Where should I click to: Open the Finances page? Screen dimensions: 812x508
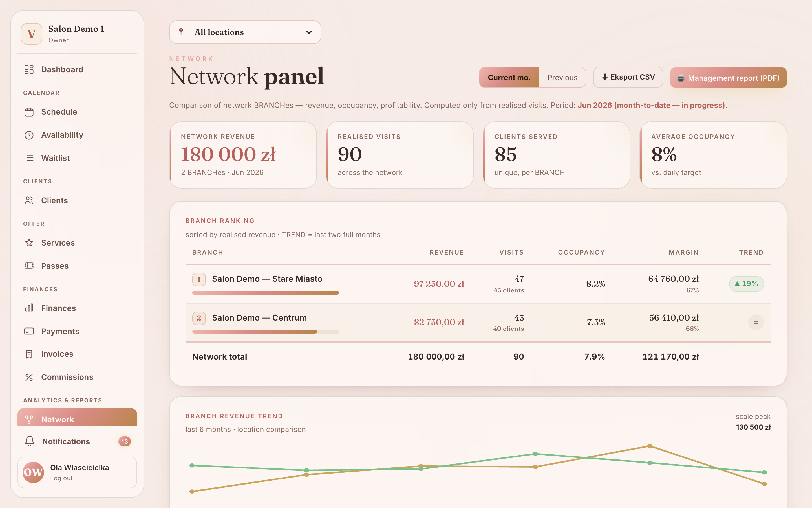click(x=77, y=308)
